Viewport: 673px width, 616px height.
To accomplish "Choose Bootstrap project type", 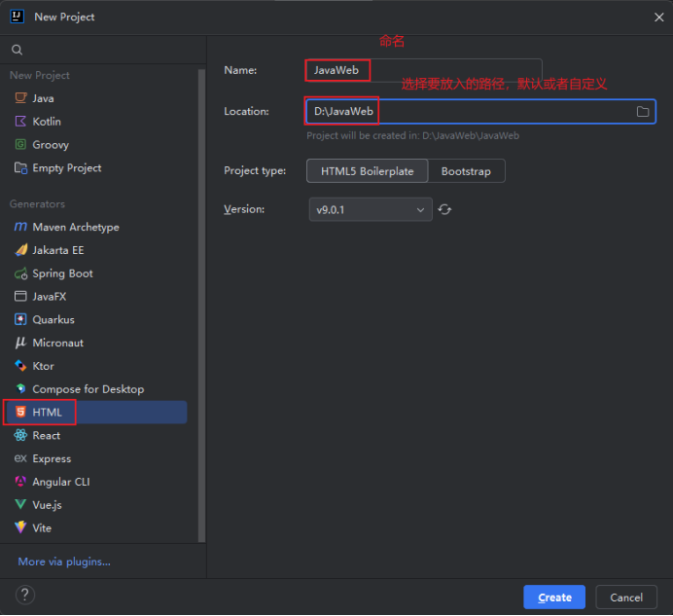I will (x=466, y=171).
